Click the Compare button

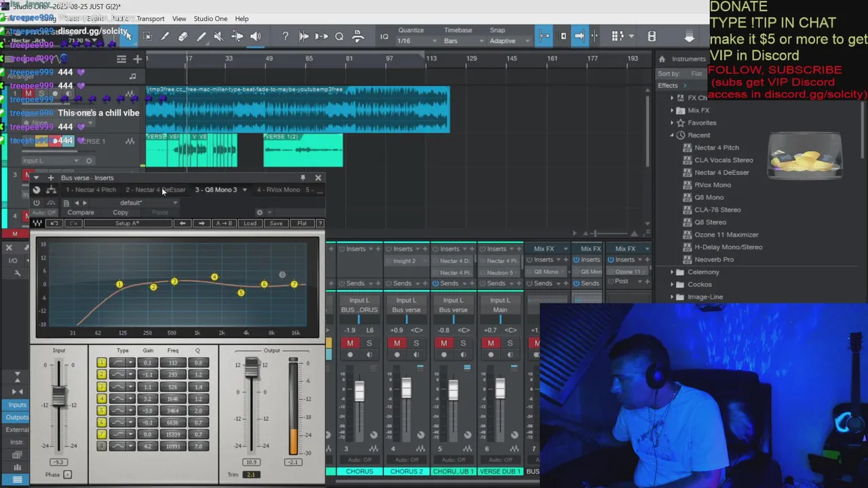click(x=81, y=212)
